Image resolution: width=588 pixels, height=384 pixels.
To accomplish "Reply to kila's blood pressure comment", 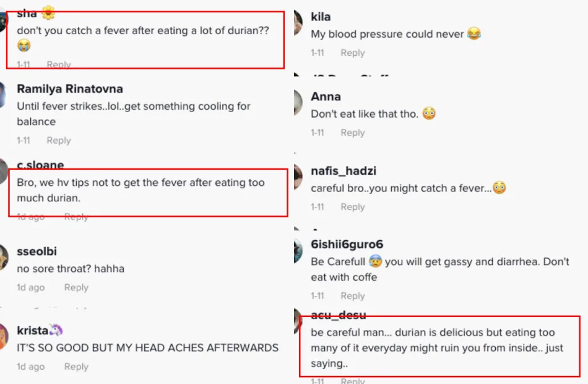I will point(352,53).
